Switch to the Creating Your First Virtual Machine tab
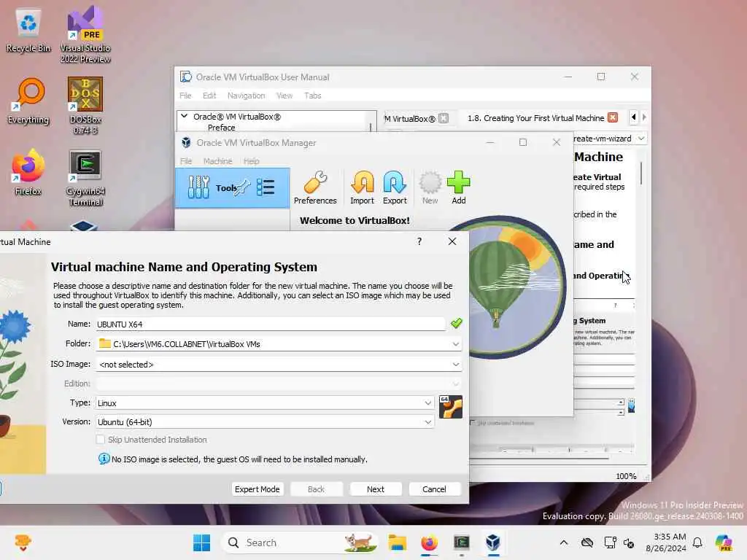747x560 pixels. (535, 118)
